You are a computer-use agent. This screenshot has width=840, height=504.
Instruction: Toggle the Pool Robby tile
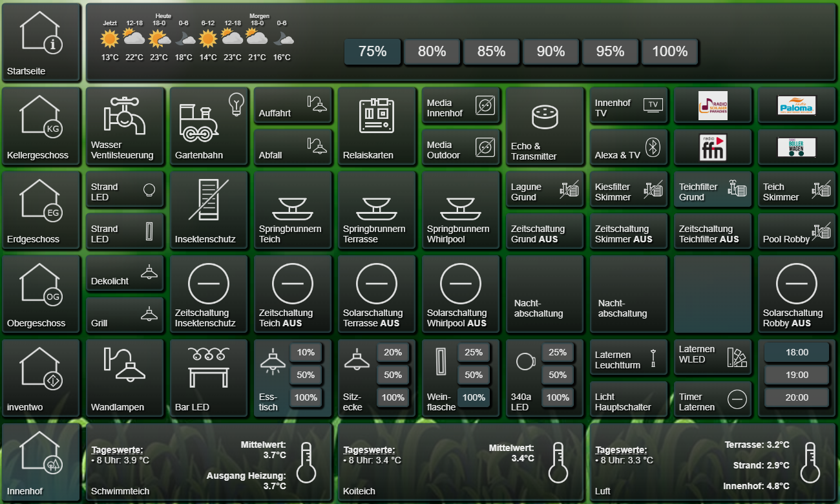tap(797, 231)
